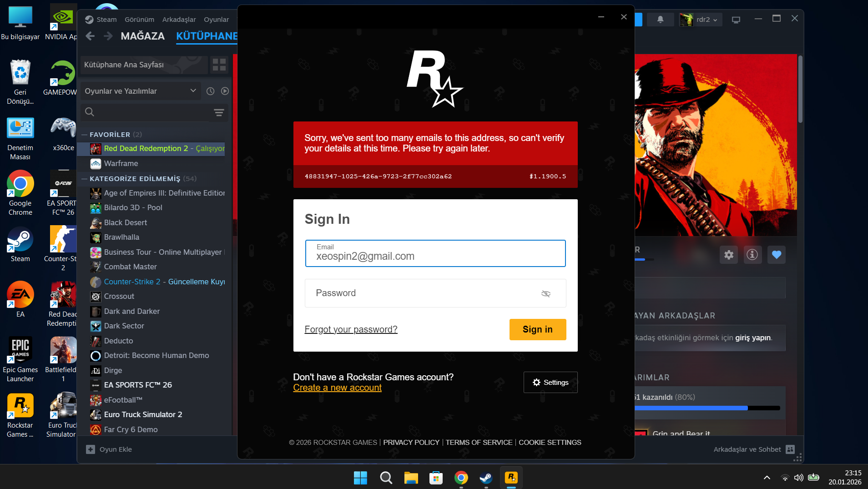
Task: Click the ready-to-play filter icon
Action: (225, 91)
